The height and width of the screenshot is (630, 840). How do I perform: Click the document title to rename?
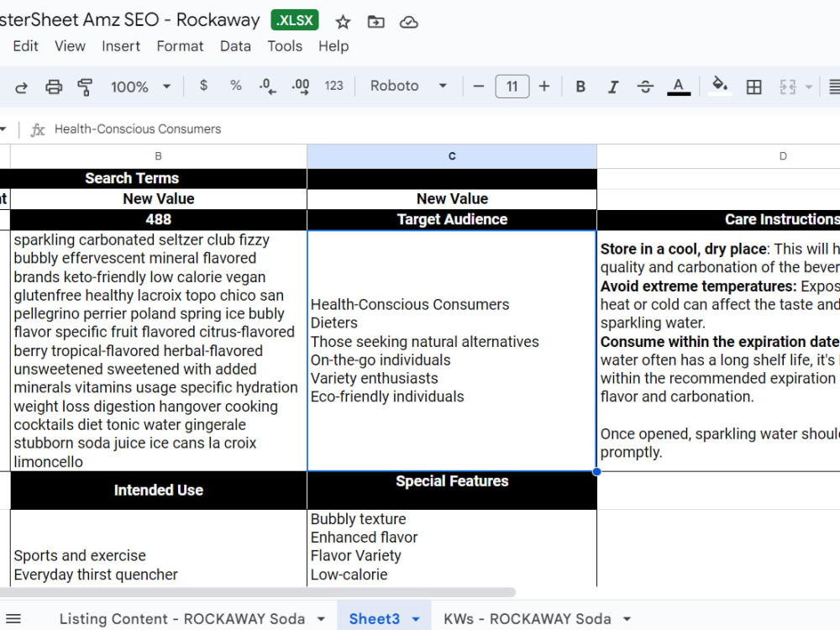coord(129,20)
